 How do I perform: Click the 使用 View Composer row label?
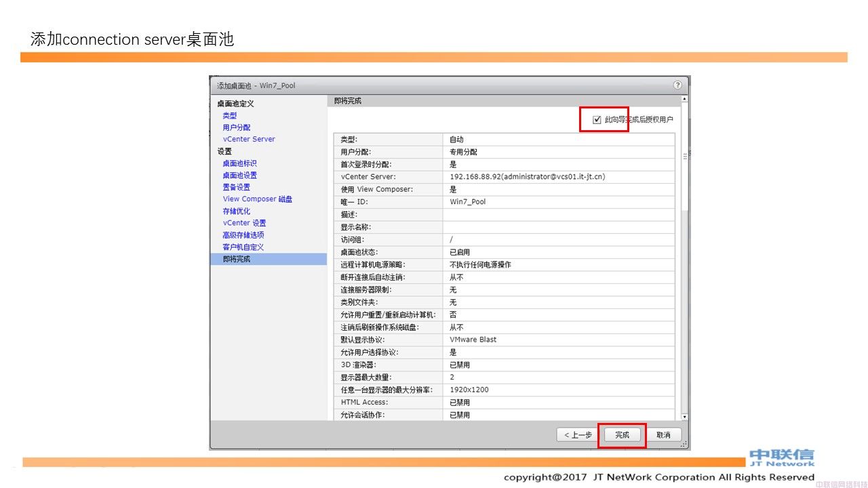(x=376, y=189)
